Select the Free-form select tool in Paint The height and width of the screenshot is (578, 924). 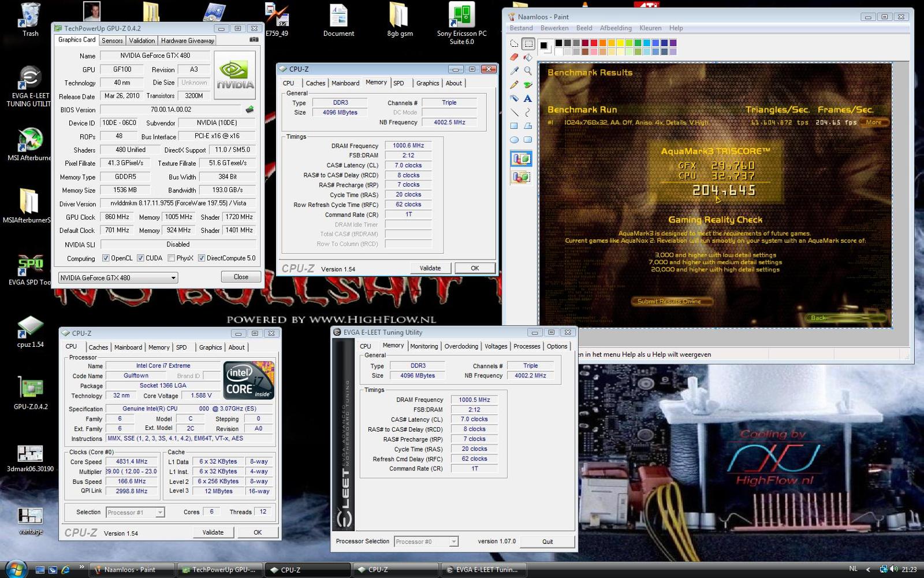514,43
